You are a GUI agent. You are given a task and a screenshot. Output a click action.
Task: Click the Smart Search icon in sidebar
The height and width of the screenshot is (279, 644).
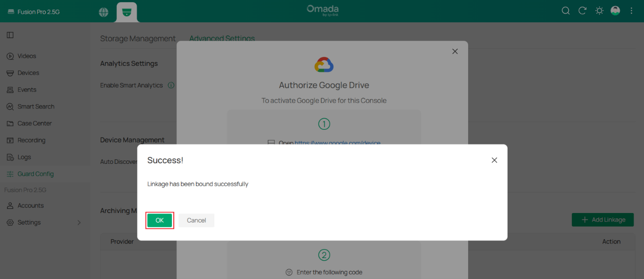(10, 107)
